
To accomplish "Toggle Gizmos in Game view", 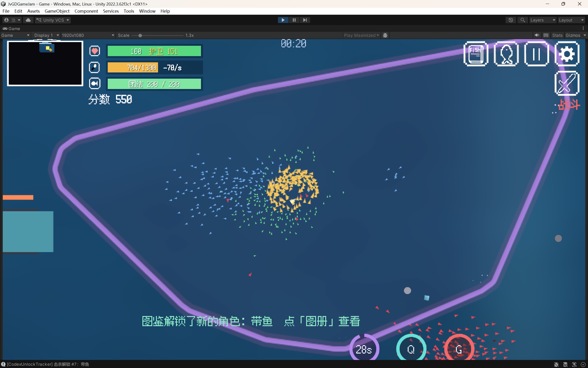I will point(573,35).
